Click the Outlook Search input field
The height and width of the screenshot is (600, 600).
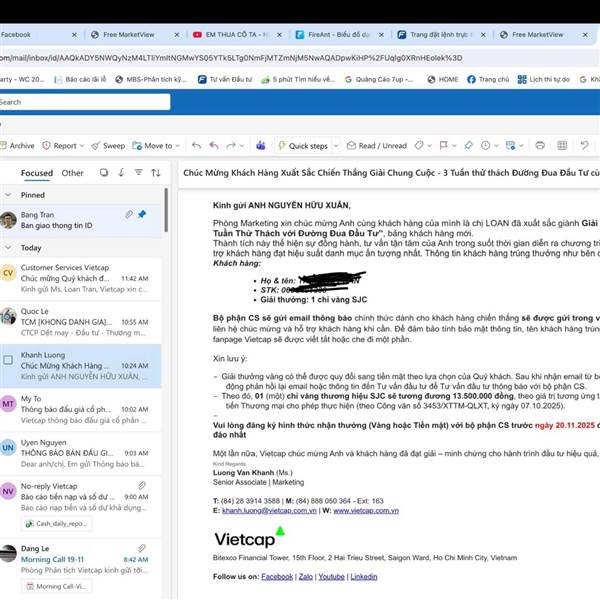pos(84,102)
